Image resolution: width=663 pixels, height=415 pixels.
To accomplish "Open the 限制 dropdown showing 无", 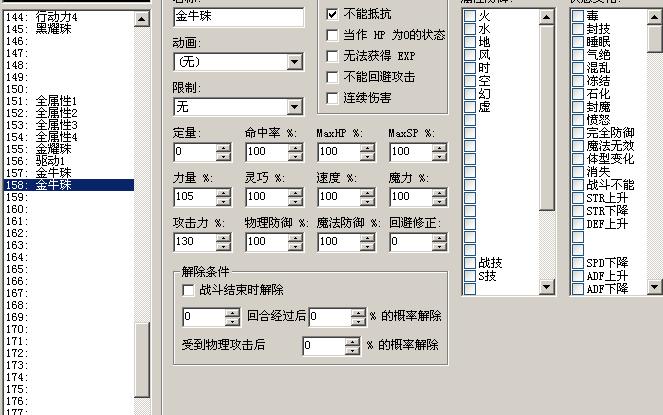I will pyautogui.click(x=294, y=107).
